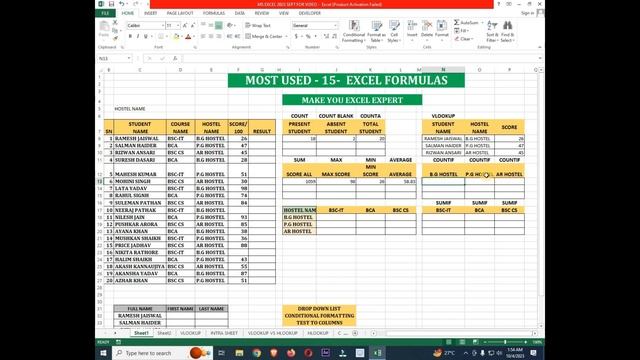Click the Insert Function fx icon

[175, 58]
